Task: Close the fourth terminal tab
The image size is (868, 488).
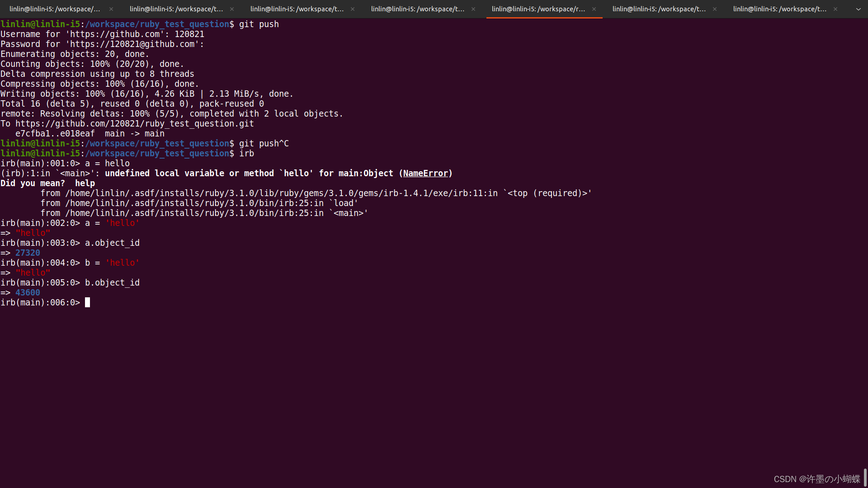Action: pos(473,9)
